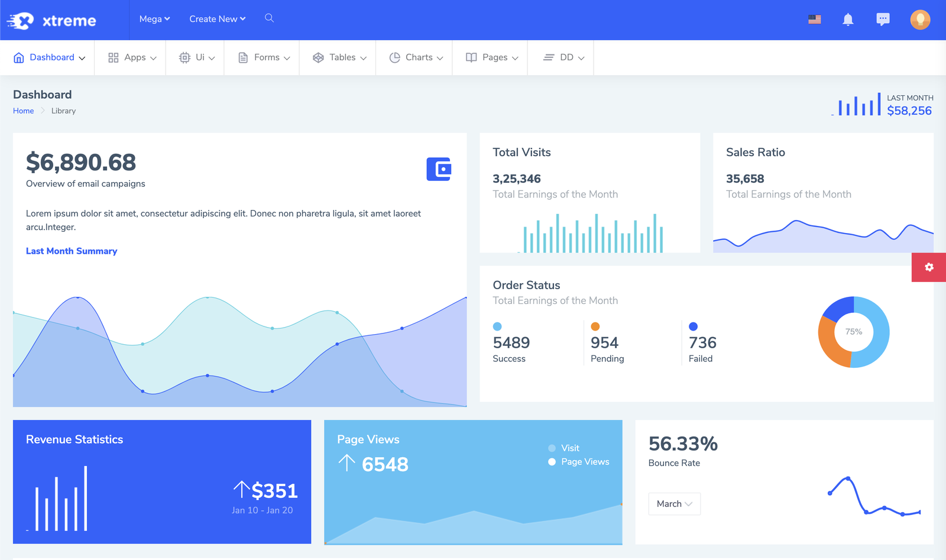Expand the Ui menu chevron
Image resolution: width=946 pixels, height=560 pixels.
(x=212, y=58)
